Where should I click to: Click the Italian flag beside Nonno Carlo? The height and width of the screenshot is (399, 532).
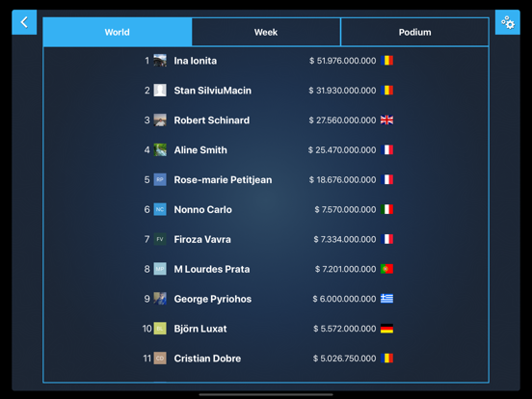(386, 209)
